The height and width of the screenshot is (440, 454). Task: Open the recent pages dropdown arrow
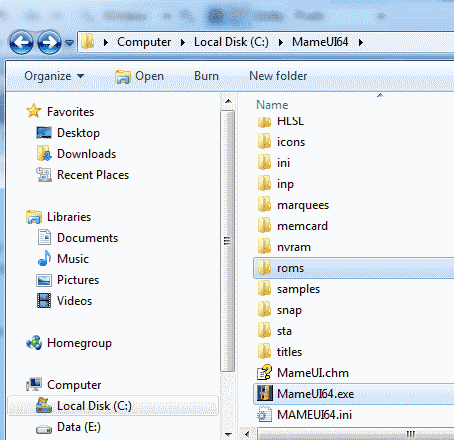tap(69, 43)
